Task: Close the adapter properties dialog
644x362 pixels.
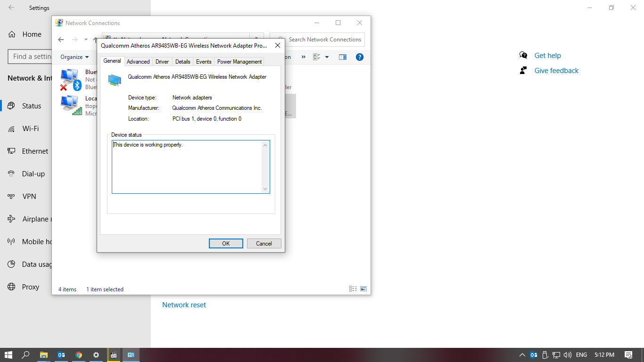Action: coord(278,46)
